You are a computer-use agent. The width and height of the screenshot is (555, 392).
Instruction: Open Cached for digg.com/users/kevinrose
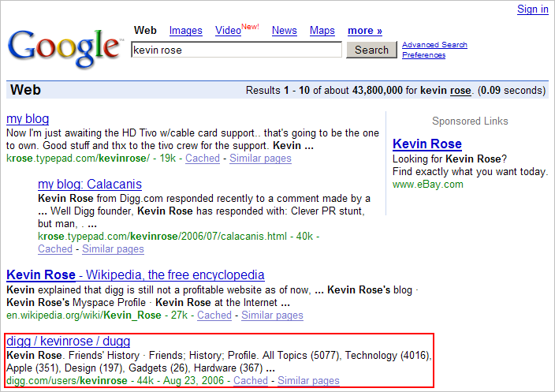[x=251, y=381]
